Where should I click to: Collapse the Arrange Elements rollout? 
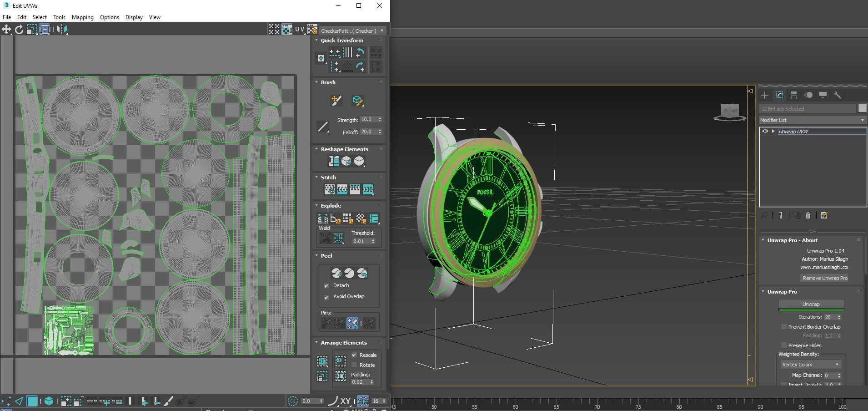[x=316, y=343]
